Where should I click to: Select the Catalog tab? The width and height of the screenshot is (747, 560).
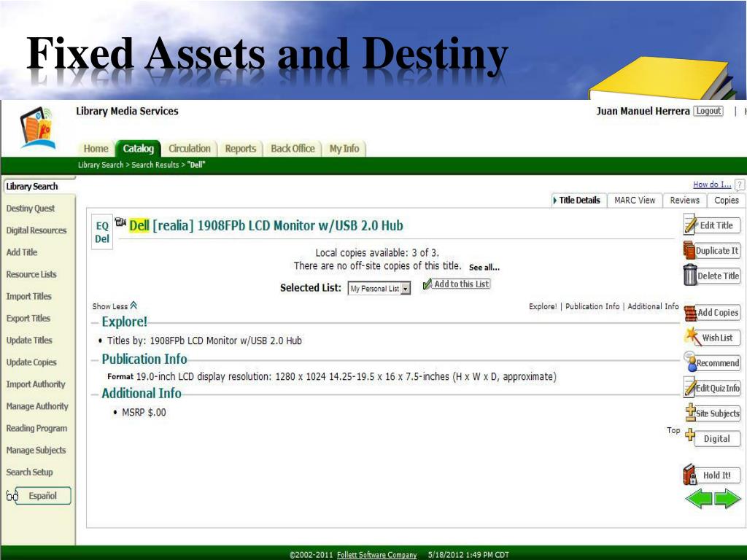point(138,149)
